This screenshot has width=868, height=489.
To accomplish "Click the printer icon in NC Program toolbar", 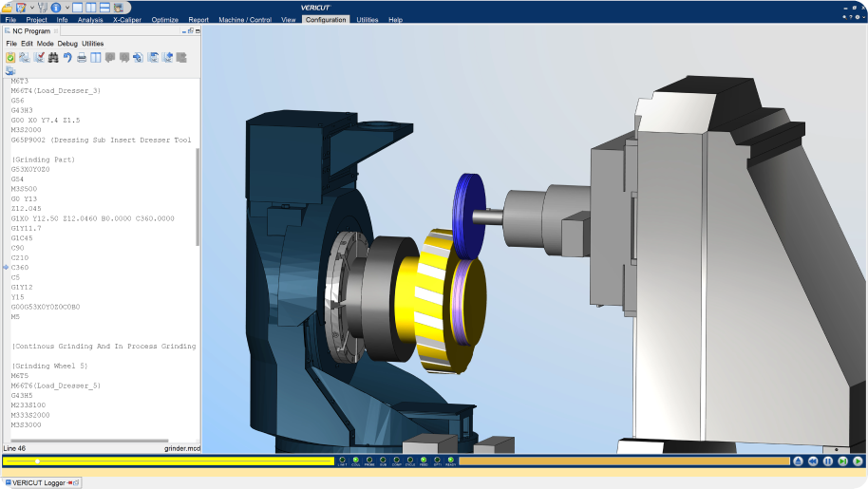I will (82, 58).
